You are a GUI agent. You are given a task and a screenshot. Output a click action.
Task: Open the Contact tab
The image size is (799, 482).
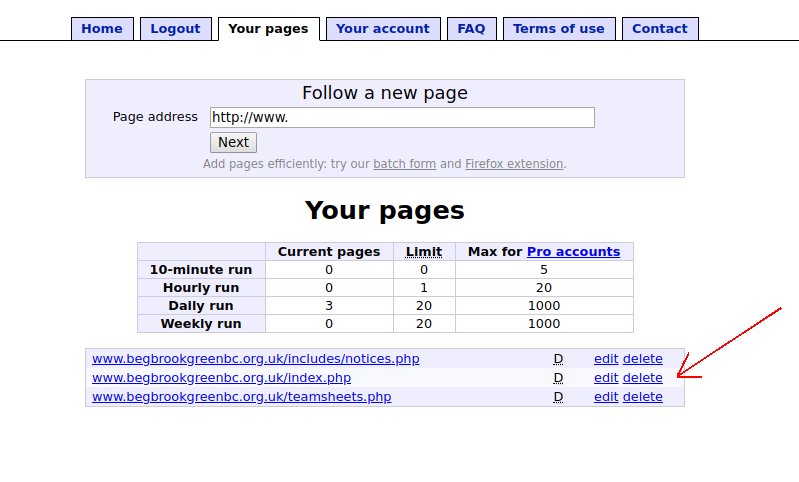pos(660,29)
